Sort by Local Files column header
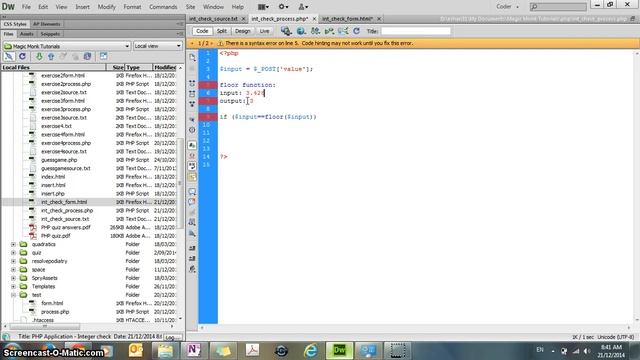The width and height of the screenshot is (640, 360). 53,67
